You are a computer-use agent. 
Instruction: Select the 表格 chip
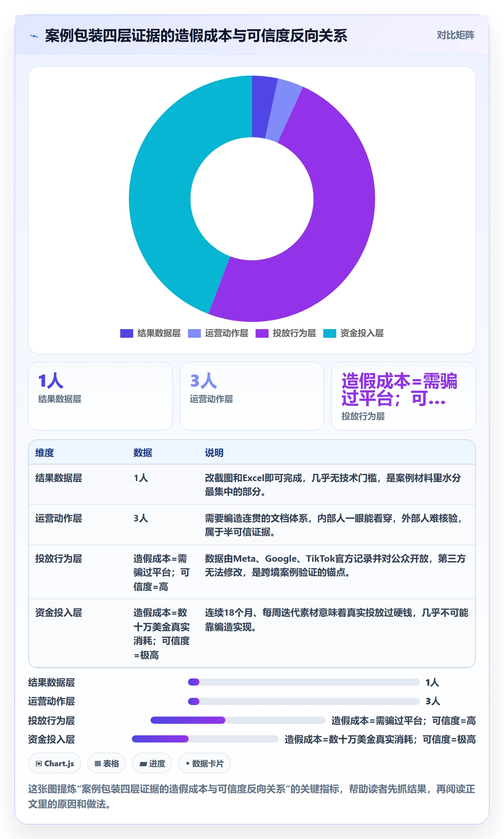[107, 763]
